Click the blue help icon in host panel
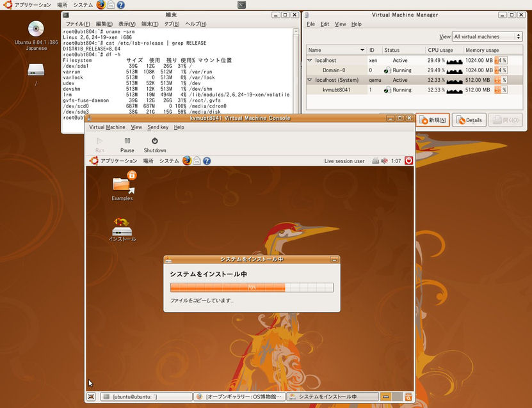The image size is (532, 408). coord(120,4)
